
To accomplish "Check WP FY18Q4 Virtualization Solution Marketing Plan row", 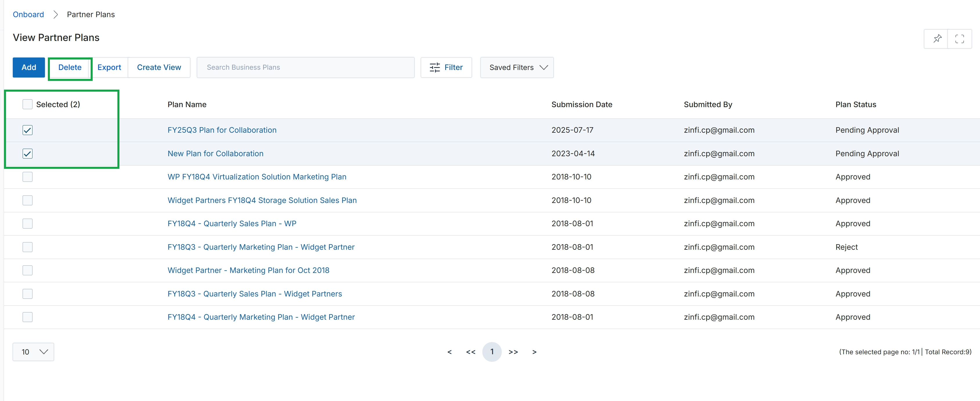I will 27,177.
